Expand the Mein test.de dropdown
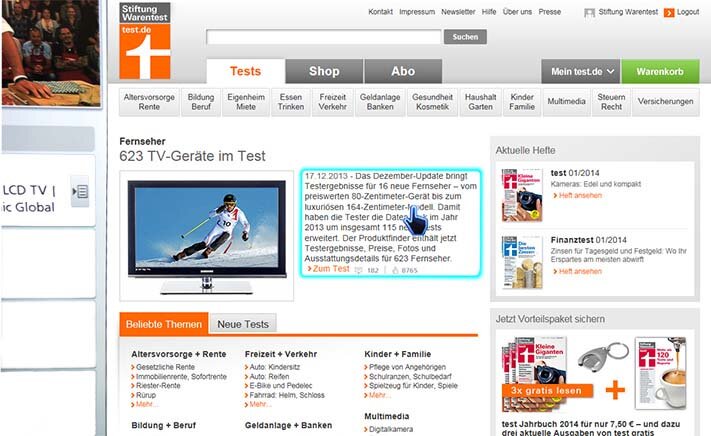The height and width of the screenshot is (436, 711). pyautogui.click(x=580, y=72)
